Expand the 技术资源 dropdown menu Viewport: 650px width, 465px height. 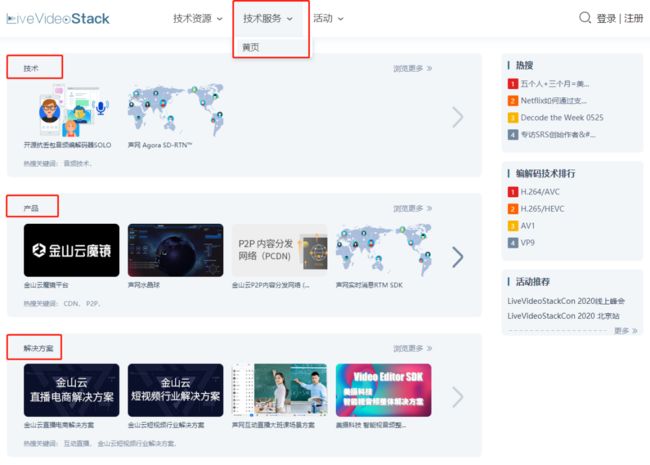(x=198, y=19)
